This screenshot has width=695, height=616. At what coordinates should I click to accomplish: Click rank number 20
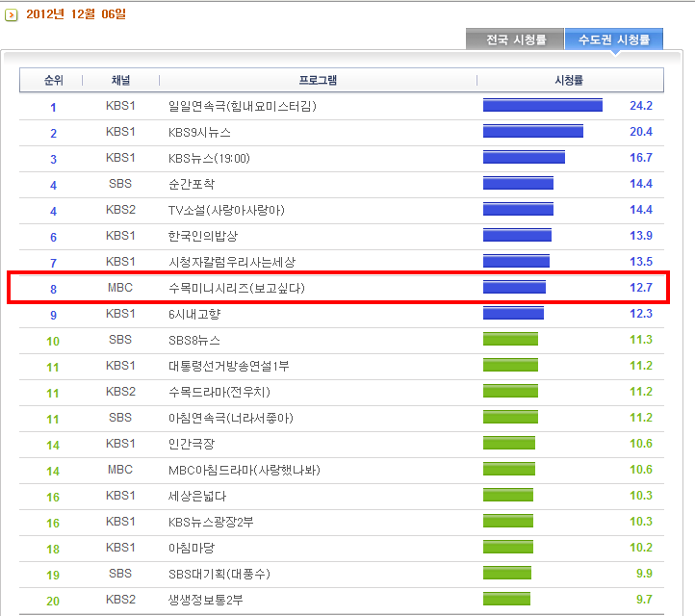[x=53, y=601]
